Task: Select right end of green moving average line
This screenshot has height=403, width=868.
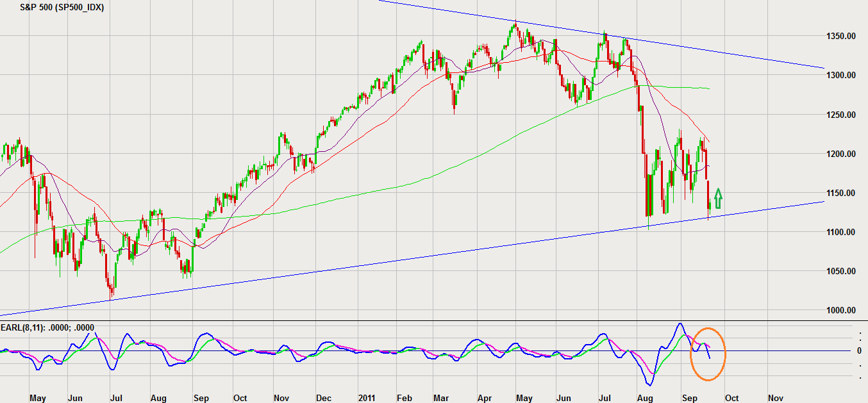Action: [x=709, y=88]
